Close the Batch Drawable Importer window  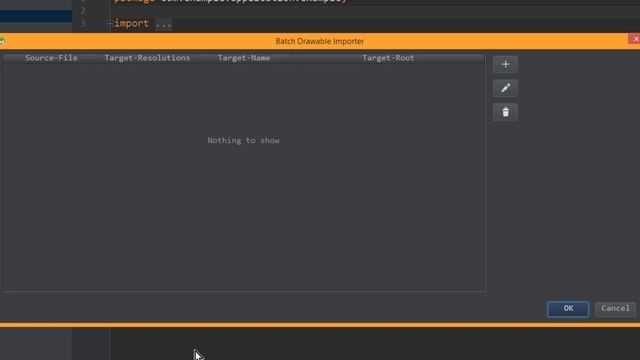tap(635, 39)
